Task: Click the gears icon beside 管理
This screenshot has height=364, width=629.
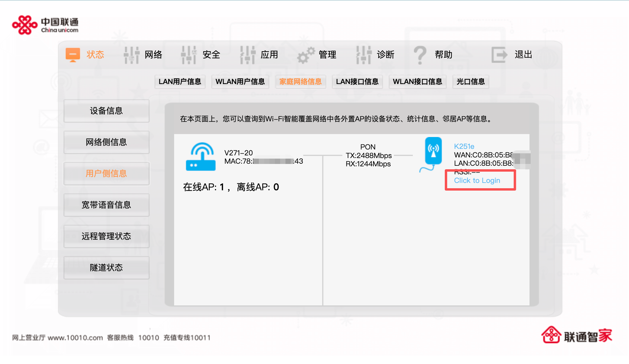Action: 306,55
